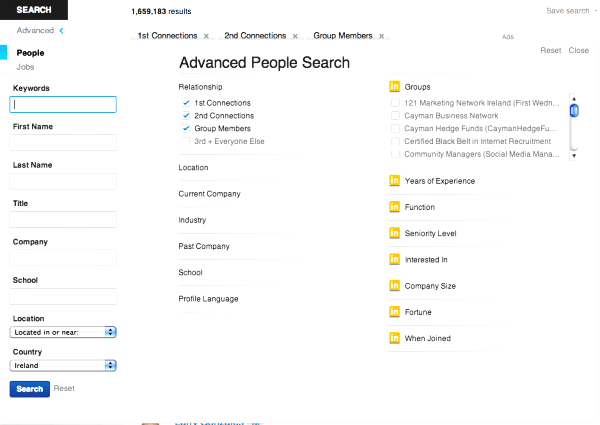
Task: Close the Advanced People Search panel
Action: pos(579,50)
